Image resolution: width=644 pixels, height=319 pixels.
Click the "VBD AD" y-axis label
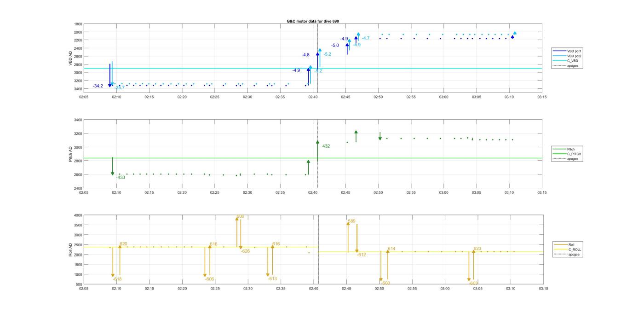70,58
